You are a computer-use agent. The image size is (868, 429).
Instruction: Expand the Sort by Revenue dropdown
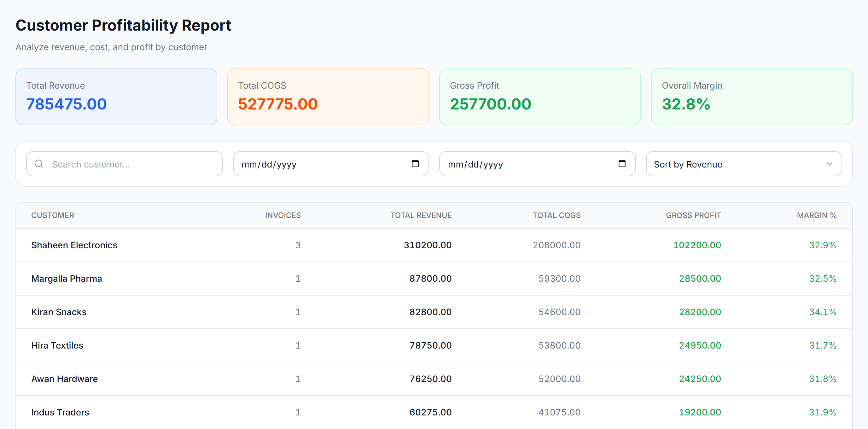744,164
